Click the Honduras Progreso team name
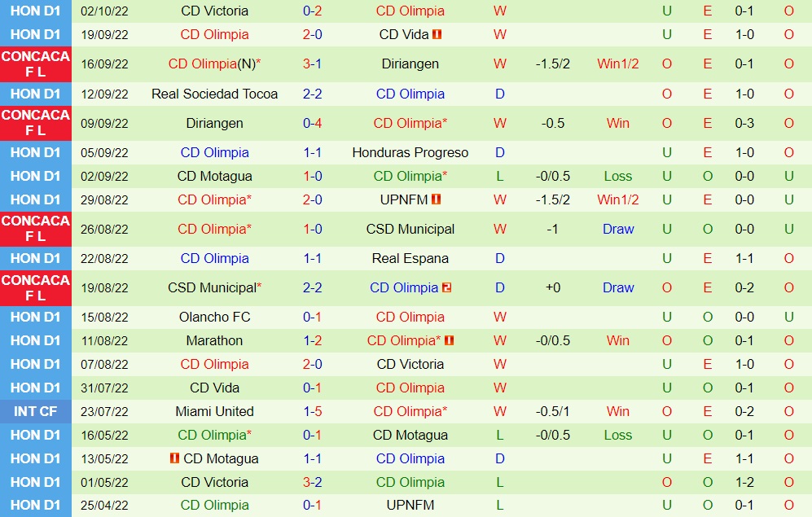Viewport: 812px width, 517px height. 410,152
